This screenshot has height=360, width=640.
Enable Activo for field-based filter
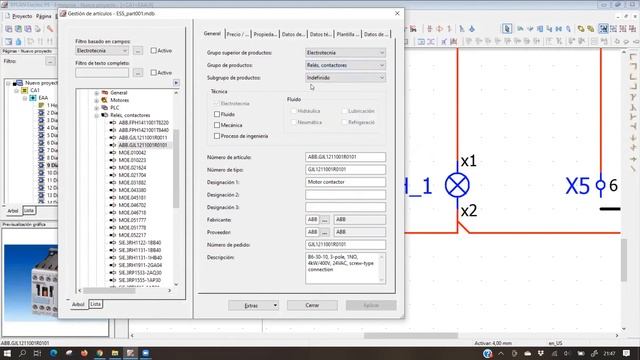pos(153,51)
